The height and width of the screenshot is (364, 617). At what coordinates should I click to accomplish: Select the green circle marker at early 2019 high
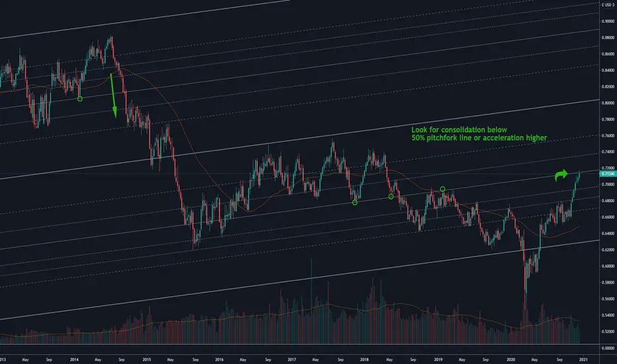click(x=443, y=189)
